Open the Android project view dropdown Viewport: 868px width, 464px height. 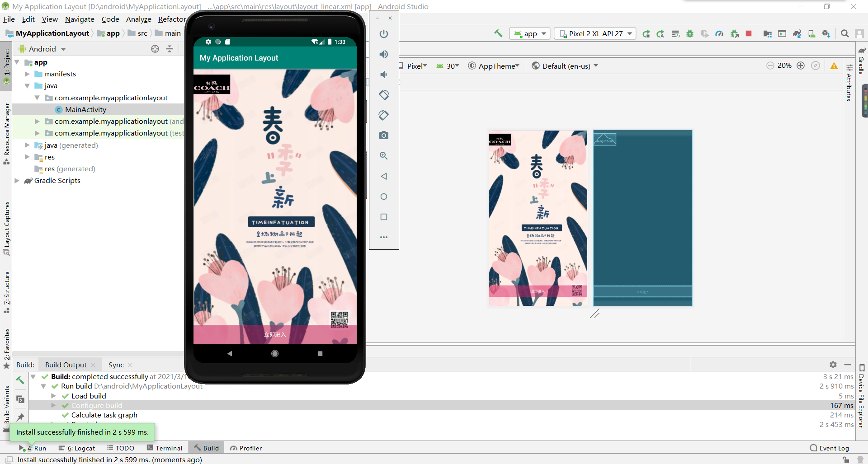click(x=42, y=49)
